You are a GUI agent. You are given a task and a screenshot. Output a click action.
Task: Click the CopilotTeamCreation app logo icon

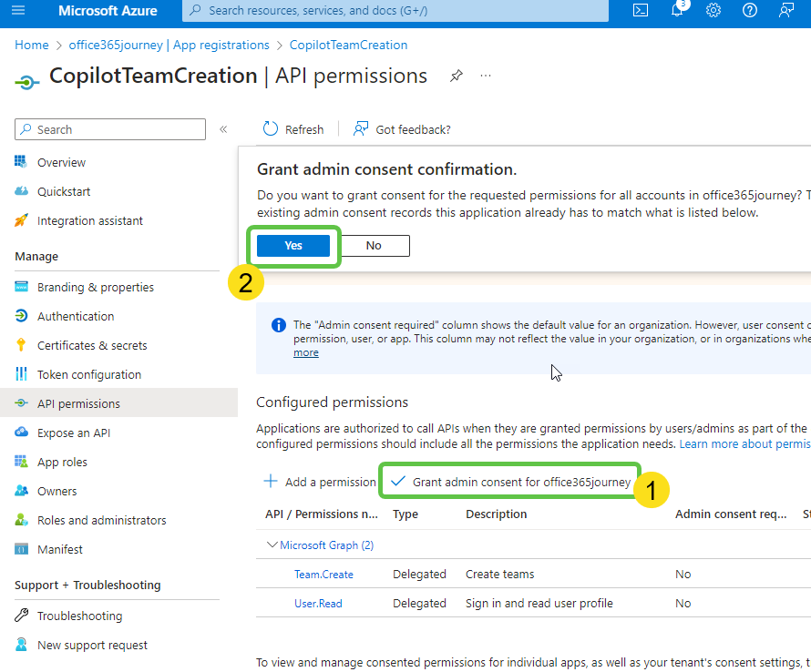pos(26,80)
